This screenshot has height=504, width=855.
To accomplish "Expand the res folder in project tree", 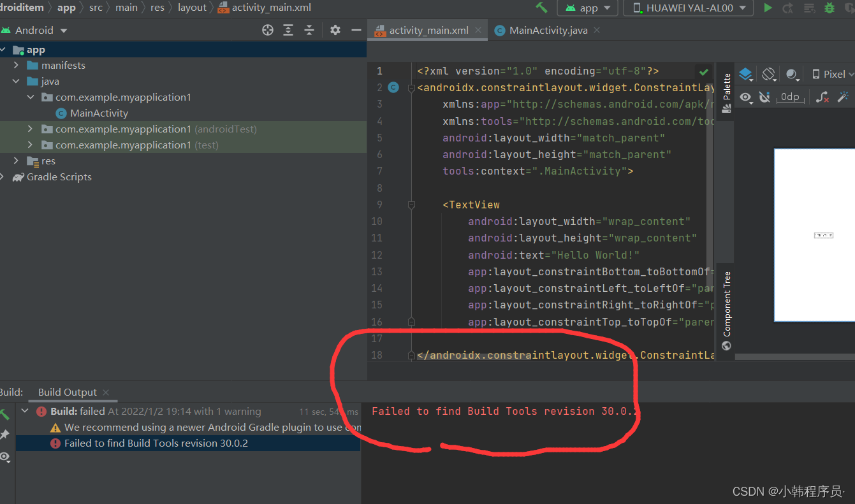I will tap(16, 161).
